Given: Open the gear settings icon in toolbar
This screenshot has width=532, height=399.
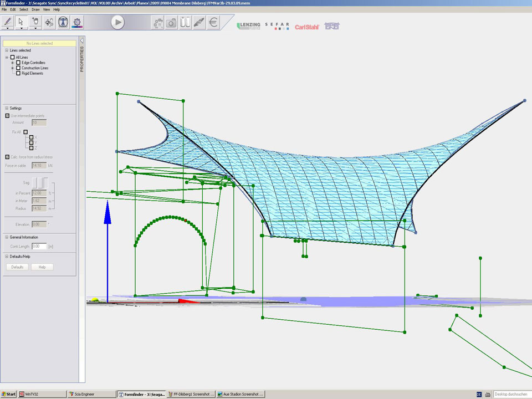Looking at the screenshot, I should (77, 22).
